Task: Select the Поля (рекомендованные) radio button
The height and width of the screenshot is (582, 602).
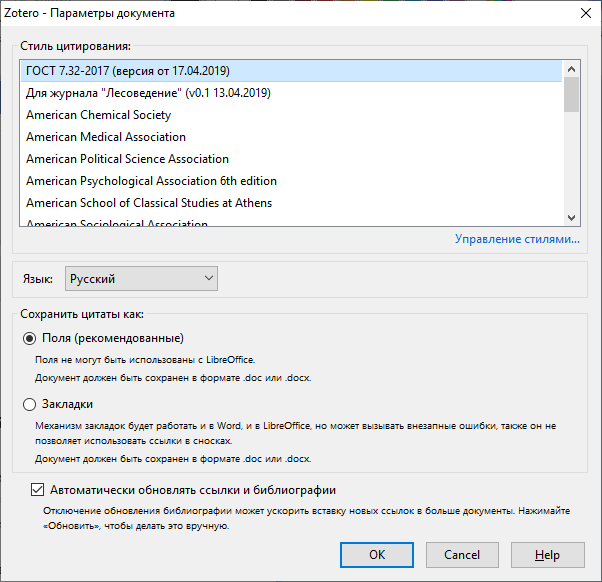Action: click(30, 338)
